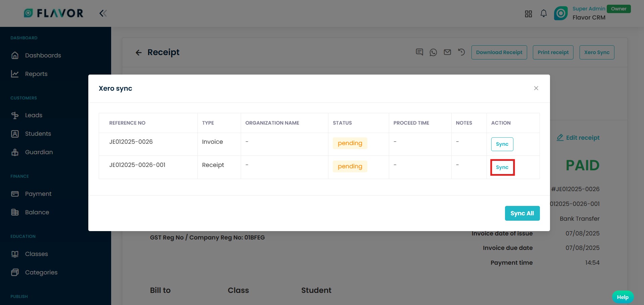The height and width of the screenshot is (305, 644).
Task: Navigate to Students in sidebar
Action: point(38,134)
